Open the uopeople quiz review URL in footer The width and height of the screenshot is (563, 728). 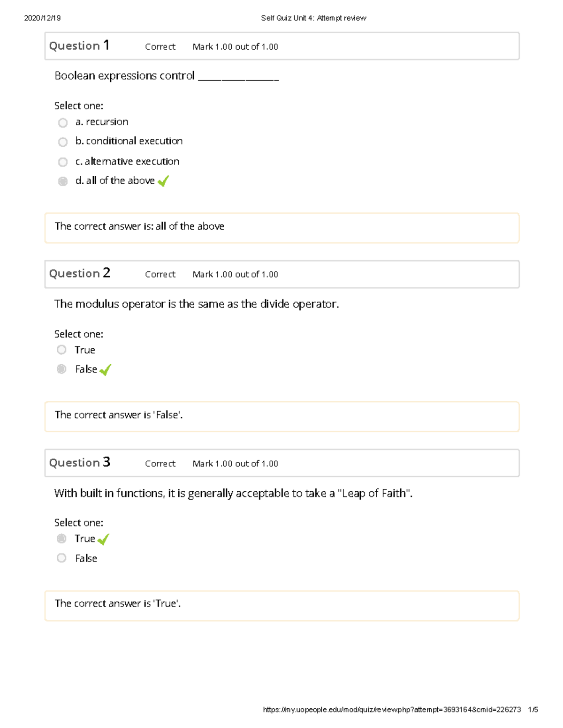392,710
